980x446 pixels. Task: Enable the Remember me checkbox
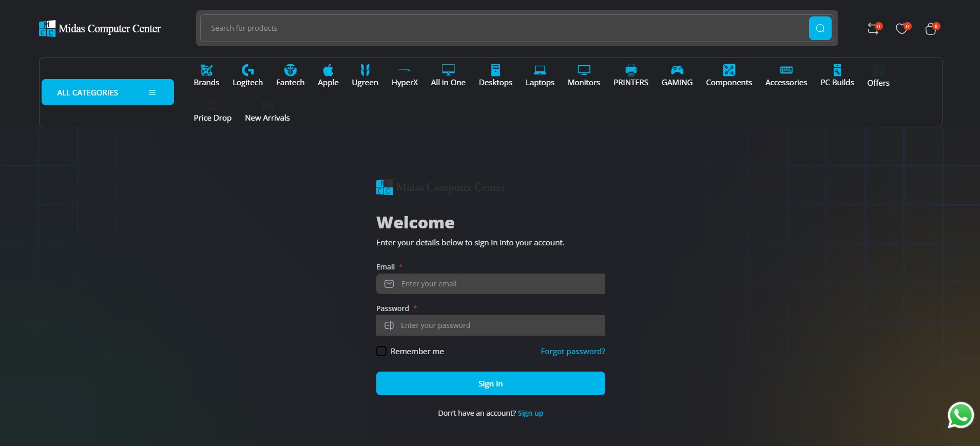point(381,351)
